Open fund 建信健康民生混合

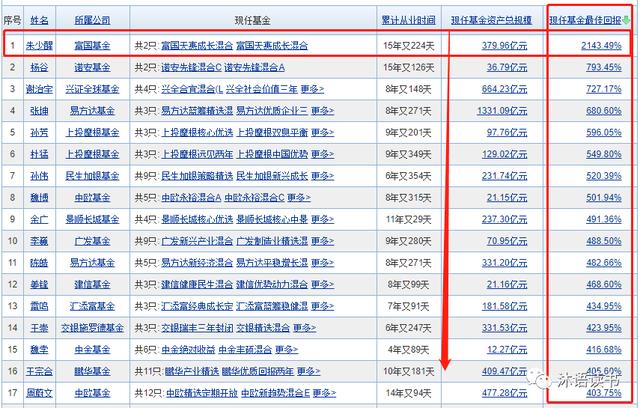(x=197, y=284)
